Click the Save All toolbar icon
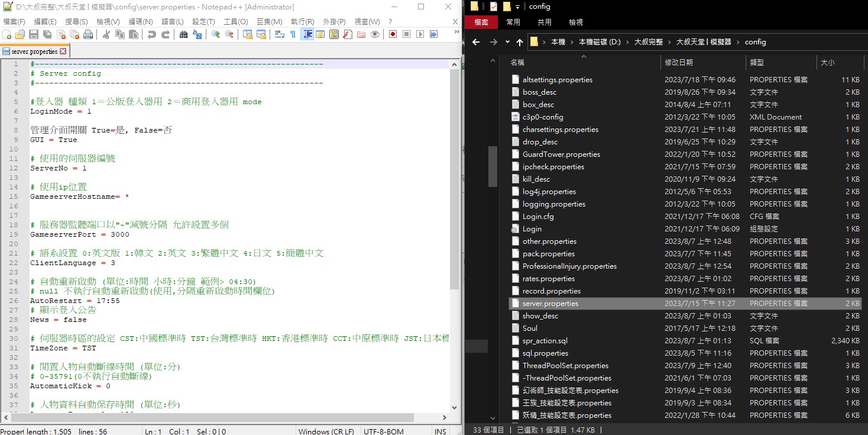868x435 pixels. [x=47, y=34]
